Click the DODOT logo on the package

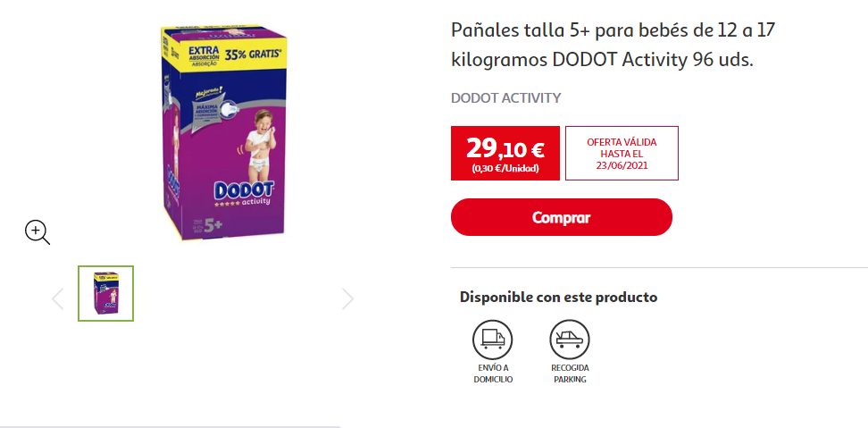[x=244, y=190]
